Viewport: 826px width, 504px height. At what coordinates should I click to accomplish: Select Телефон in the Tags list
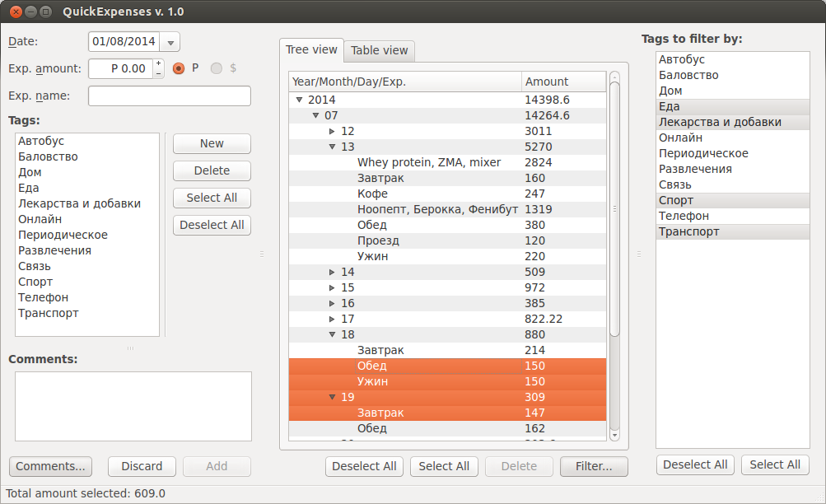[x=87, y=297]
